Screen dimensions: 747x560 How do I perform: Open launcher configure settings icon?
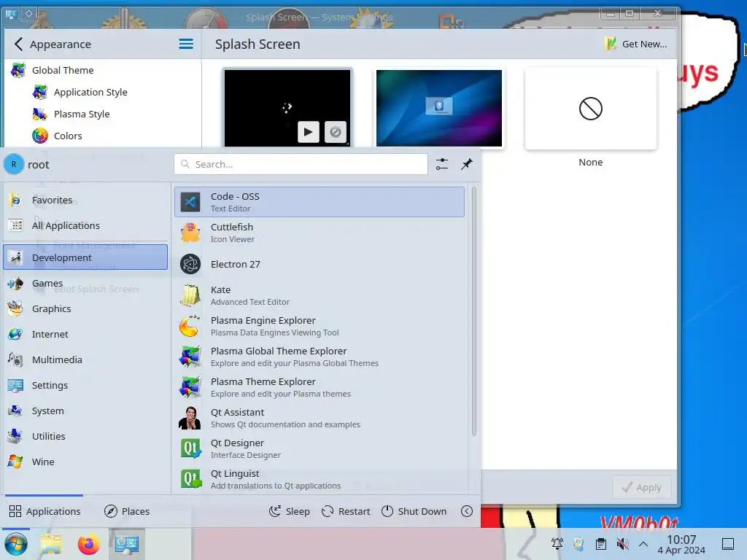coord(441,164)
